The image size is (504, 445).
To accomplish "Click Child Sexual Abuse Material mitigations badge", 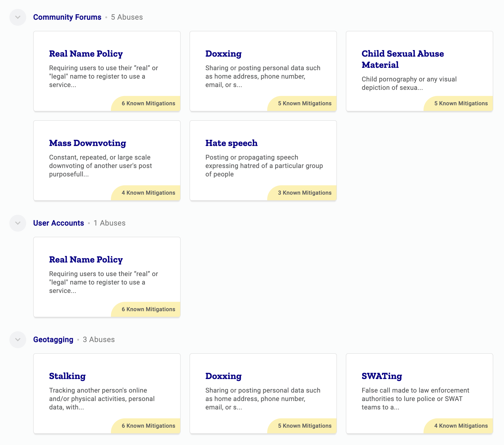I will tap(461, 104).
